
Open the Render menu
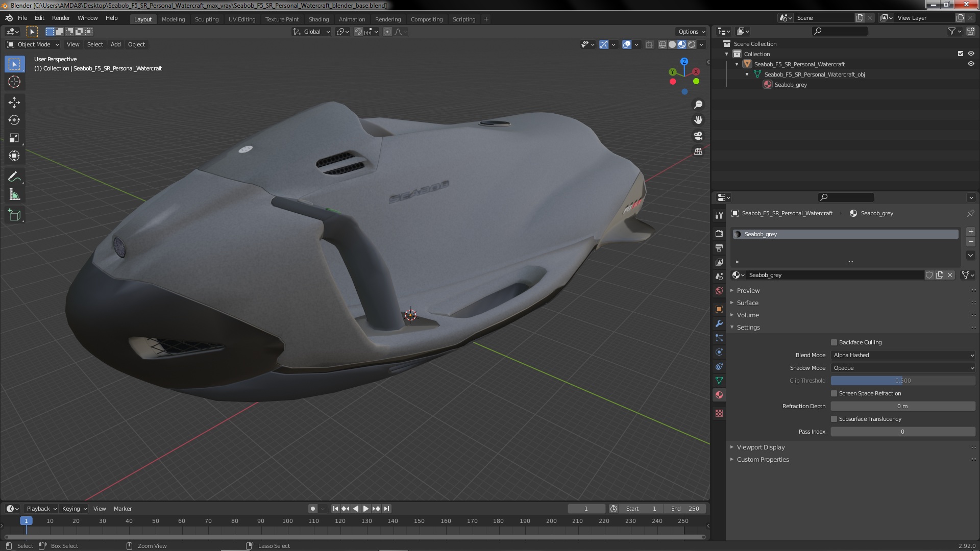tap(61, 18)
